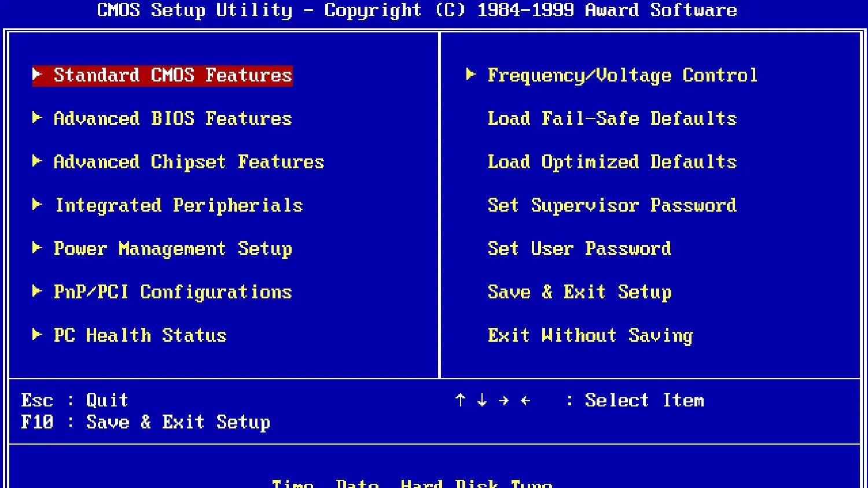Screen dimensions: 868x488
Task: Click arrow beside Advanced Chipset Features
Action: [37, 161]
